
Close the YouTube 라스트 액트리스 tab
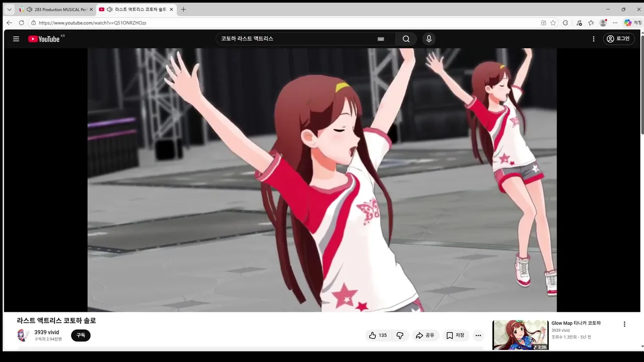[172, 10]
